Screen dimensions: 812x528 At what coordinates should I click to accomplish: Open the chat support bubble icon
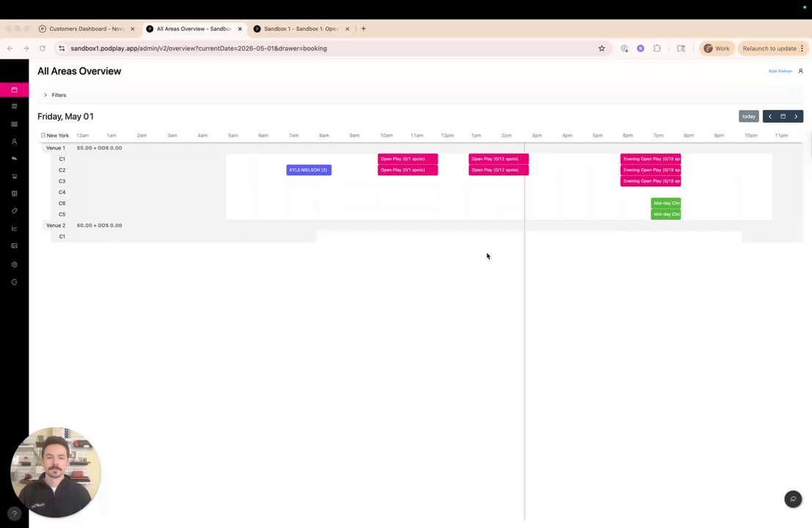(x=793, y=499)
